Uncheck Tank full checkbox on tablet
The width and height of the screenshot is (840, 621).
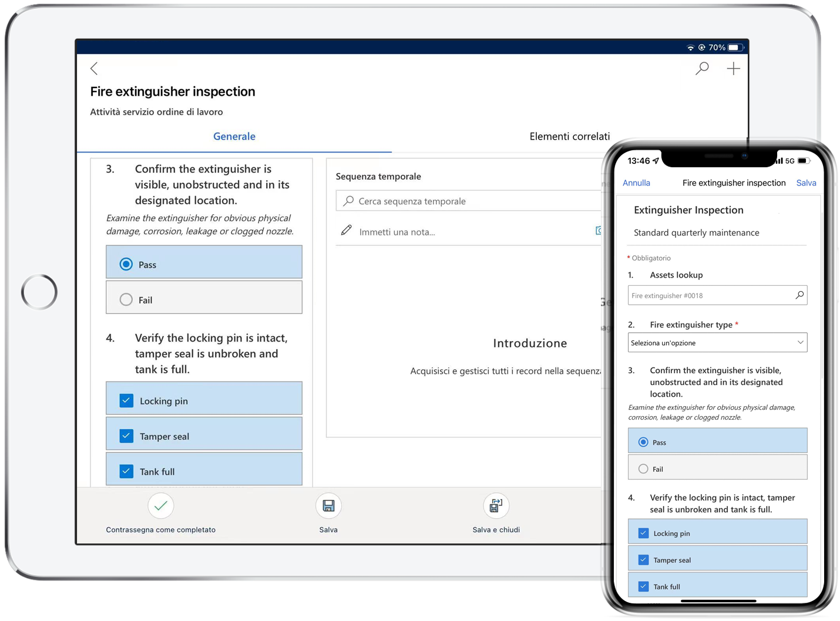pyautogui.click(x=126, y=471)
